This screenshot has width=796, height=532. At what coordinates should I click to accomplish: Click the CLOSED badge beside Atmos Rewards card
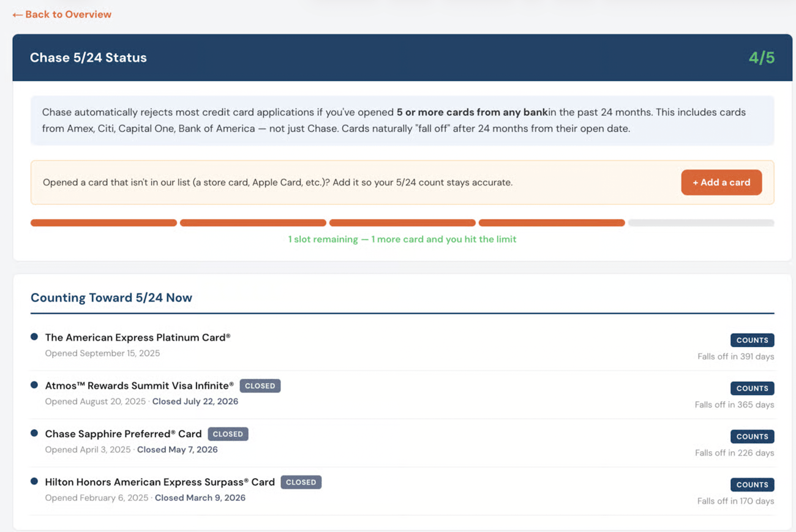(x=260, y=386)
